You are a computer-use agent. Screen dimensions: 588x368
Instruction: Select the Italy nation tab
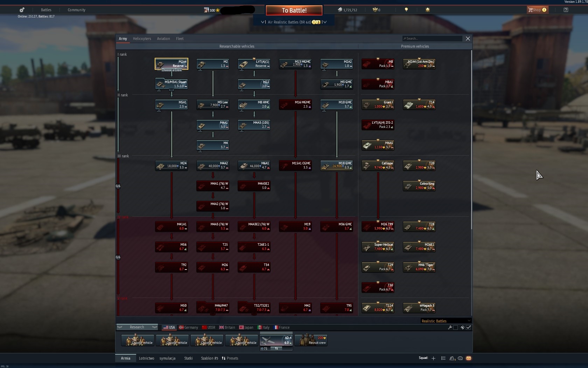point(264,327)
